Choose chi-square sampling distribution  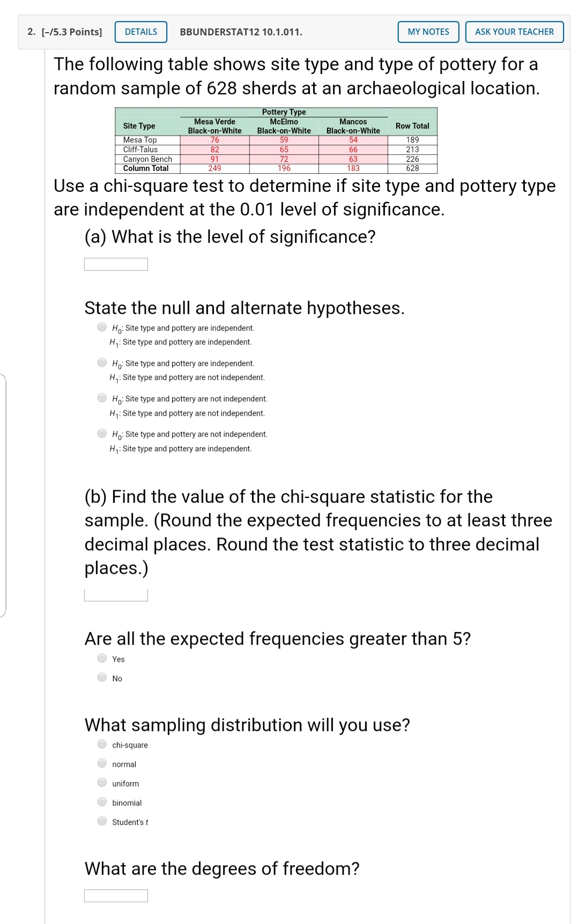click(102, 744)
